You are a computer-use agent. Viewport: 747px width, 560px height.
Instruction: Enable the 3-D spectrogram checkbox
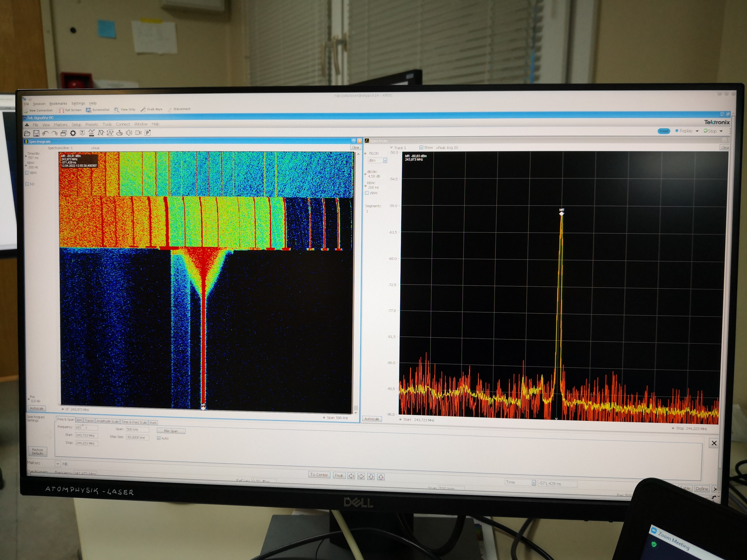[27, 184]
